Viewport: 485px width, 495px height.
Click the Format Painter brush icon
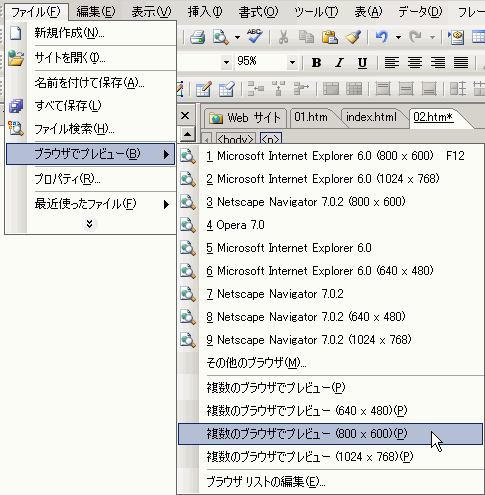pyautogui.click(x=353, y=37)
